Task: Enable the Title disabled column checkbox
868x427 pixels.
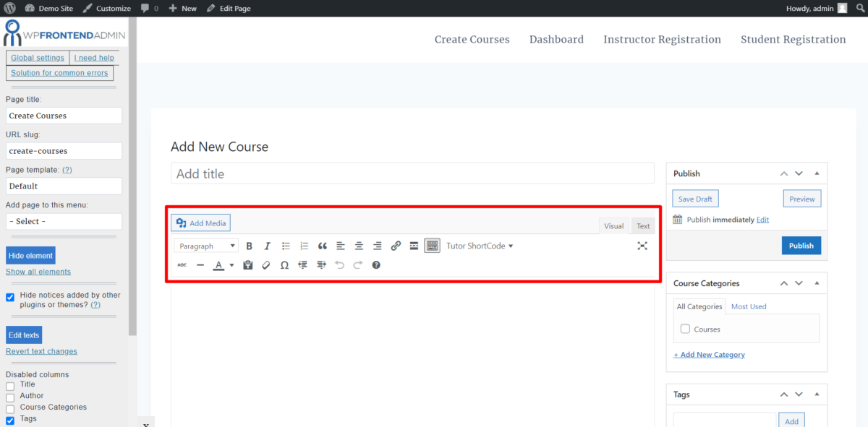Action: tap(12, 384)
